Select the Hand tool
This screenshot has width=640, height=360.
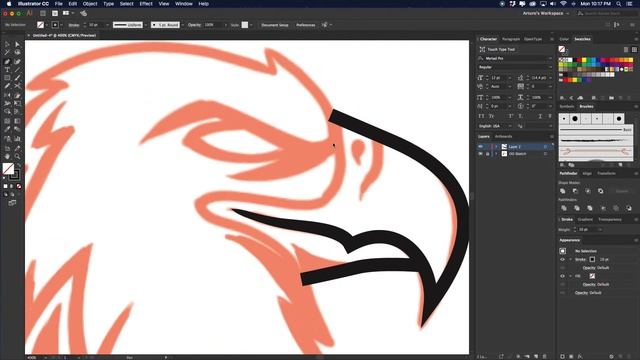[x=7, y=156]
